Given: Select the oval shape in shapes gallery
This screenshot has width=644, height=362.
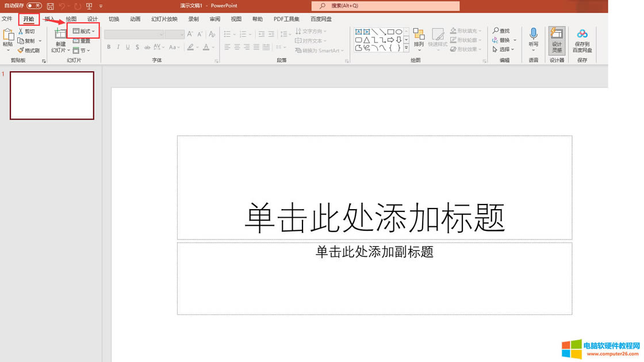Looking at the screenshot, I should (x=398, y=32).
